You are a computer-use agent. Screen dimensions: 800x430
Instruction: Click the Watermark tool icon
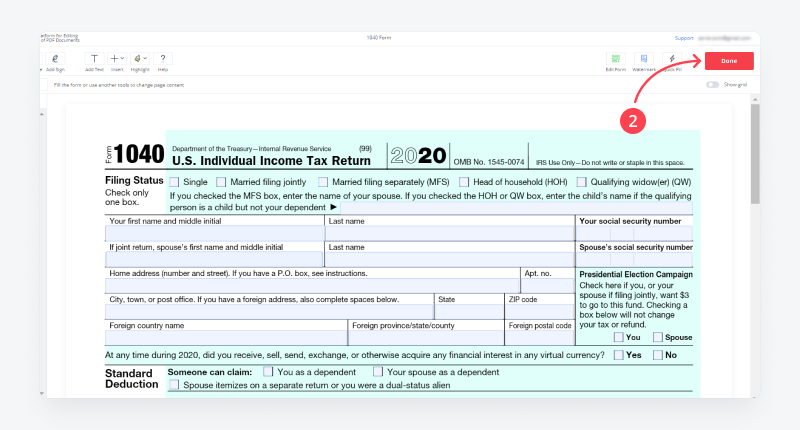tap(644, 59)
